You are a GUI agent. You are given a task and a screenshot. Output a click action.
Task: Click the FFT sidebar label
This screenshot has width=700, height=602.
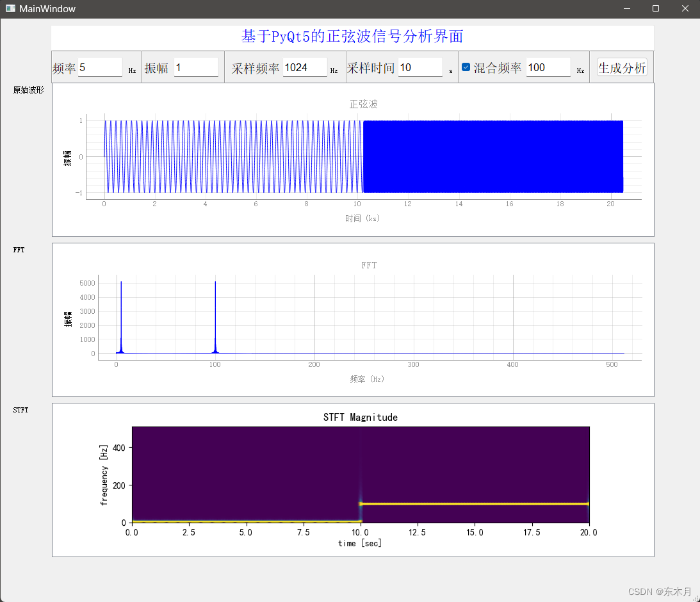pyautogui.click(x=19, y=250)
